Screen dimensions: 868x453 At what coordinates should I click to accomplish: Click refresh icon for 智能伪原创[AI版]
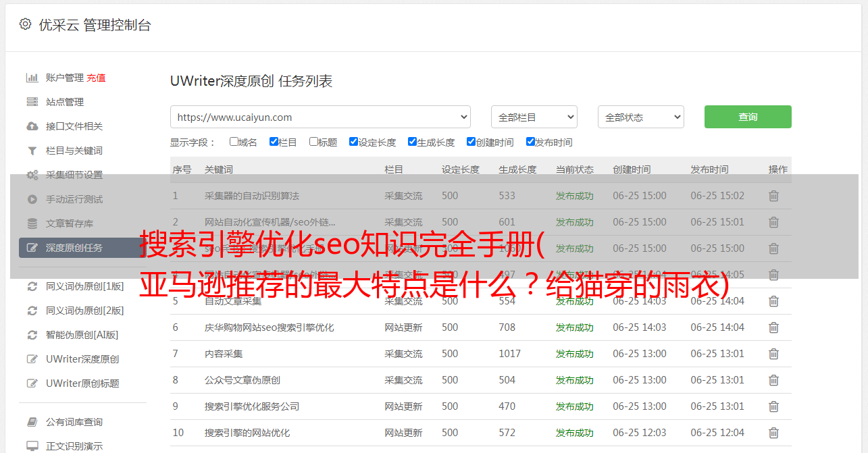32,335
